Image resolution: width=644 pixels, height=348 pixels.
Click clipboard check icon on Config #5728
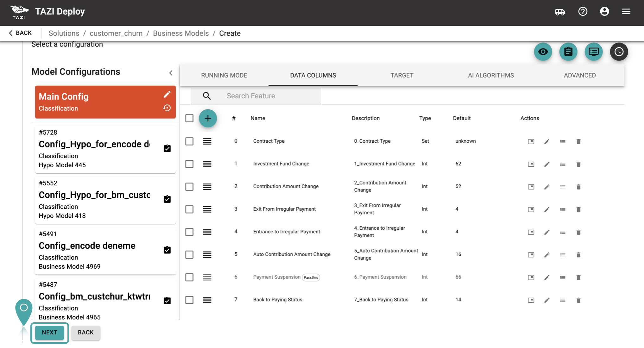(167, 148)
